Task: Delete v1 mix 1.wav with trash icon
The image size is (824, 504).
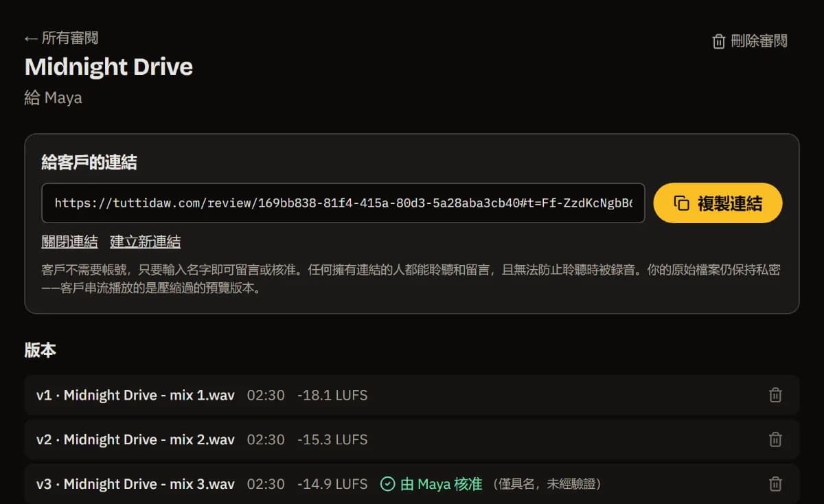Action: coord(775,395)
